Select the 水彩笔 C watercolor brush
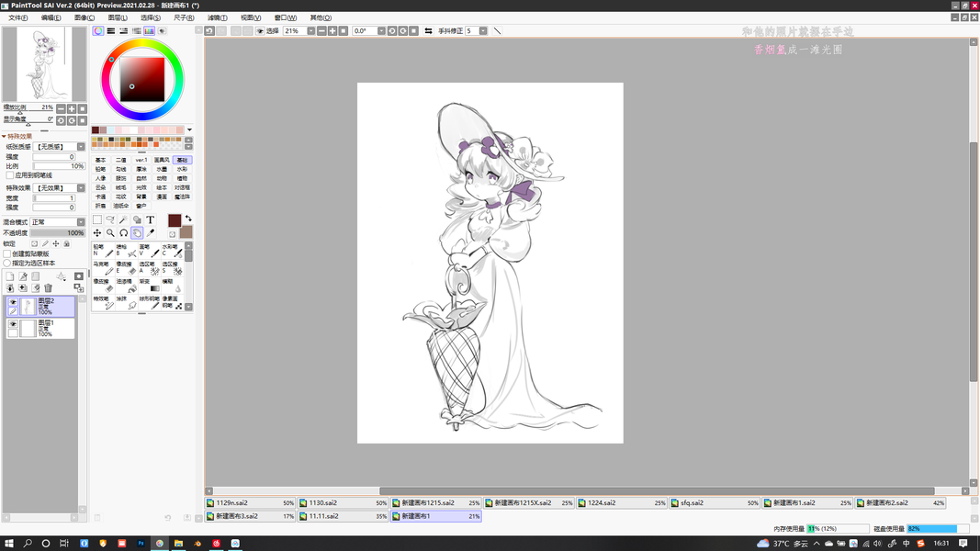This screenshot has height=551, width=980. click(x=173, y=251)
